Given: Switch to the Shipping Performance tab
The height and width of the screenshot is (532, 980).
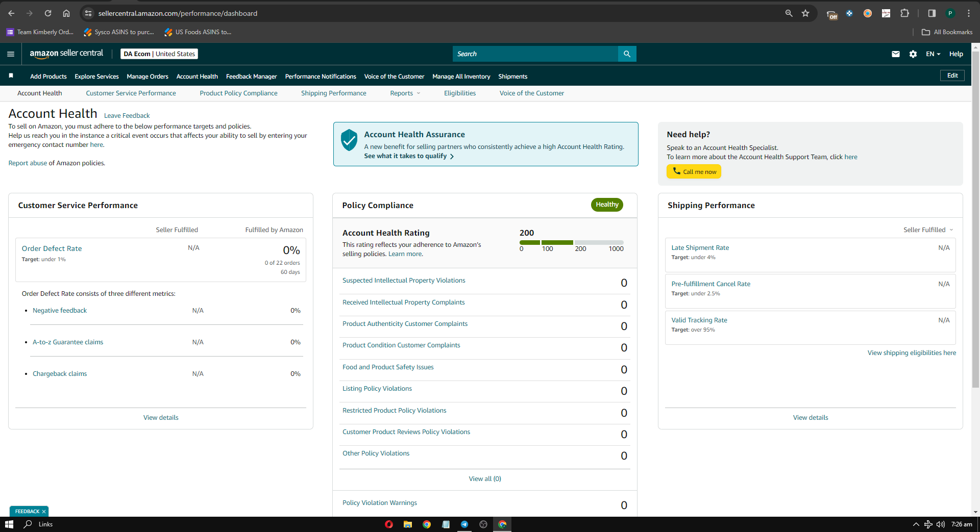Looking at the screenshot, I should click(334, 93).
